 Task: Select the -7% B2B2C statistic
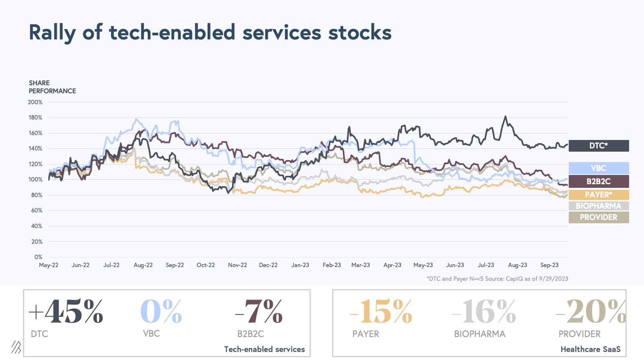[259, 312]
